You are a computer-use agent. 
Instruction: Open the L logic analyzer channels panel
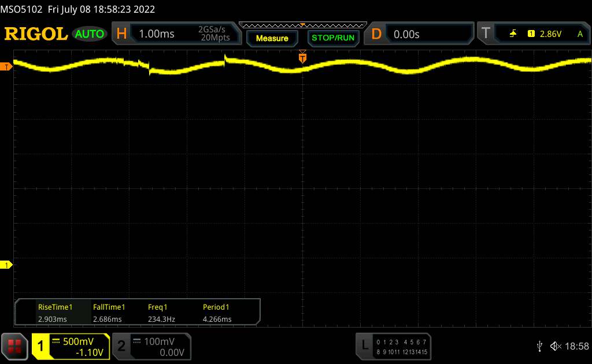[364, 346]
